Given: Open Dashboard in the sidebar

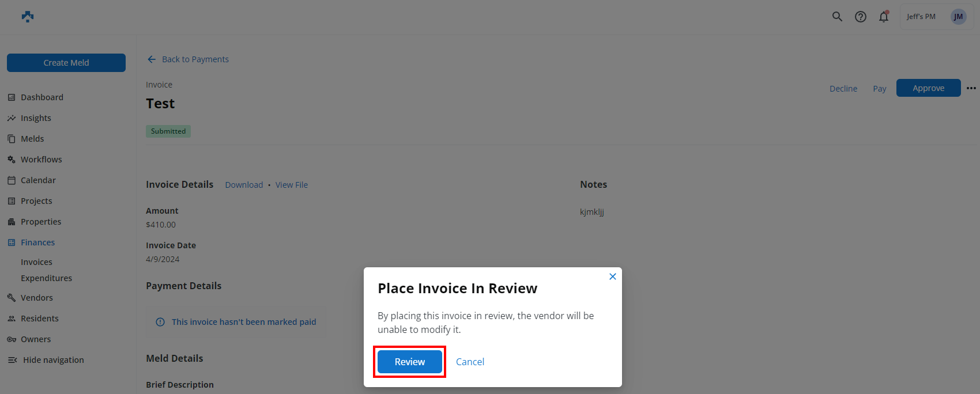Looking at the screenshot, I should [42, 97].
